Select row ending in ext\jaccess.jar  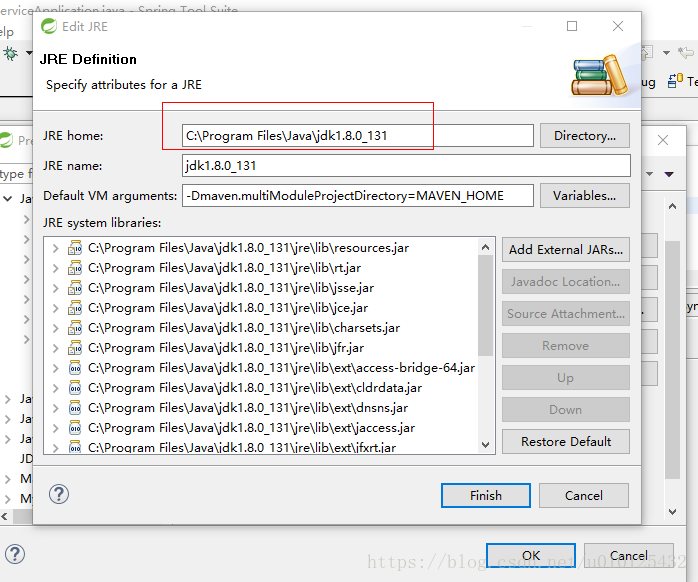[x=252, y=428]
